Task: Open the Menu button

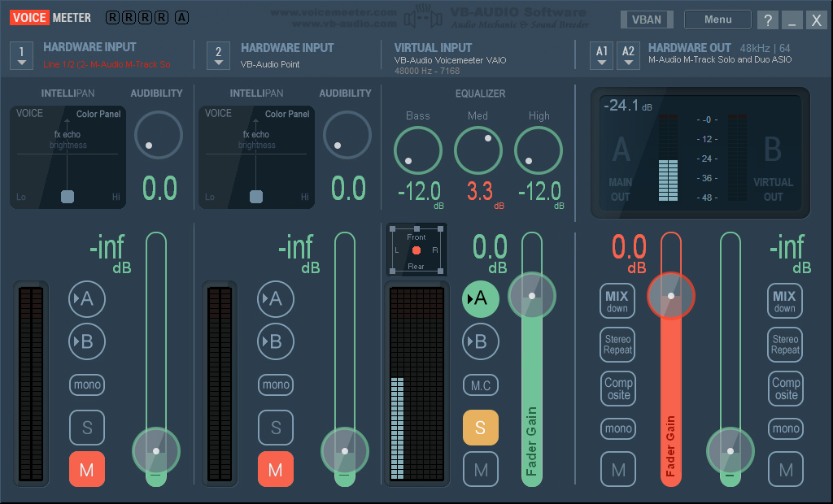Action: (x=717, y=20)
